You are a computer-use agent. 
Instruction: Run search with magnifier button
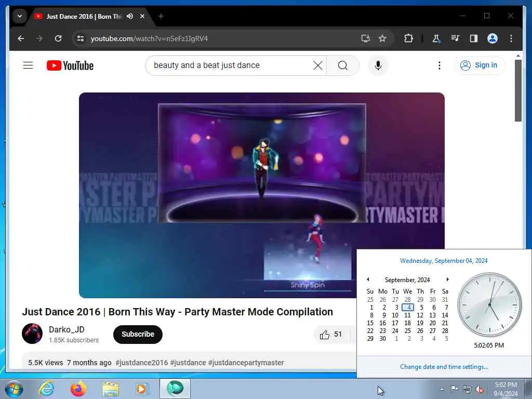click(343, 65)
